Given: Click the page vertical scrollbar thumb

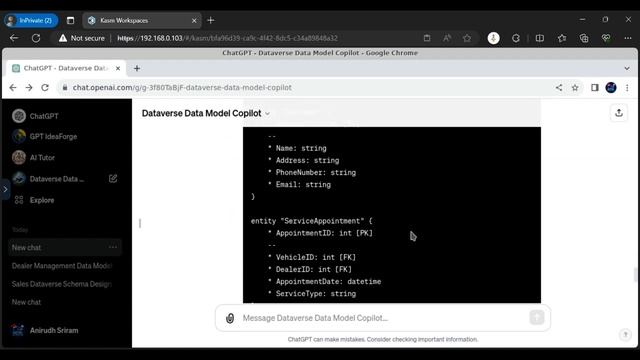Looking at the screenshot, I should 635,275.
